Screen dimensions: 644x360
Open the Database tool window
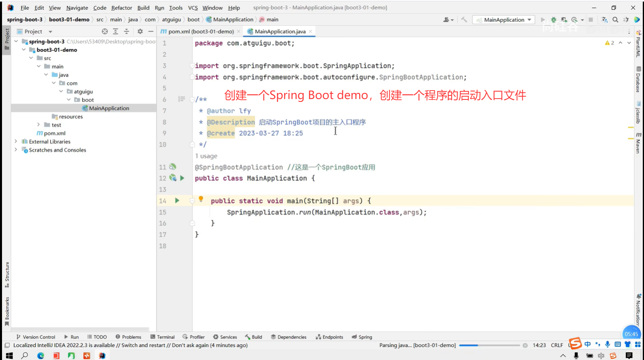[x=638, y=79]
